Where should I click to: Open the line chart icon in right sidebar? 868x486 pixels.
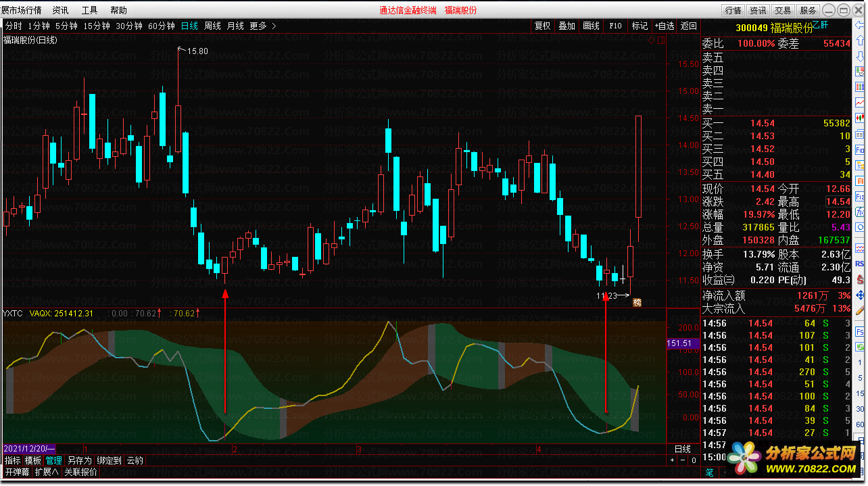pyautogui.click(x=860, y=102)
